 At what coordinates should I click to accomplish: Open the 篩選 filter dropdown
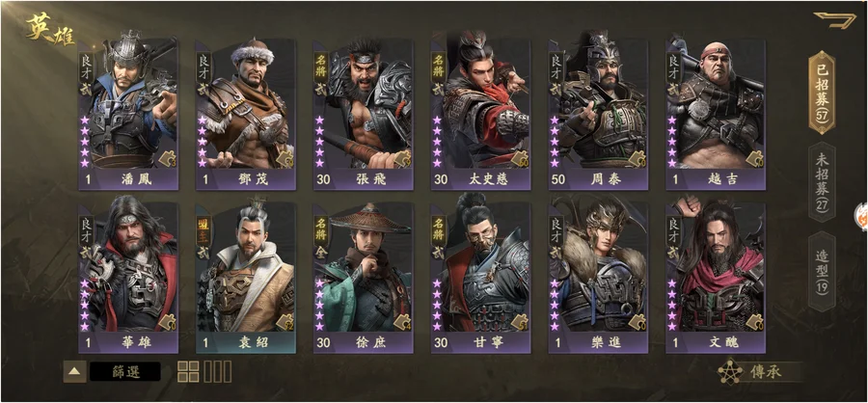coord(125,371)
